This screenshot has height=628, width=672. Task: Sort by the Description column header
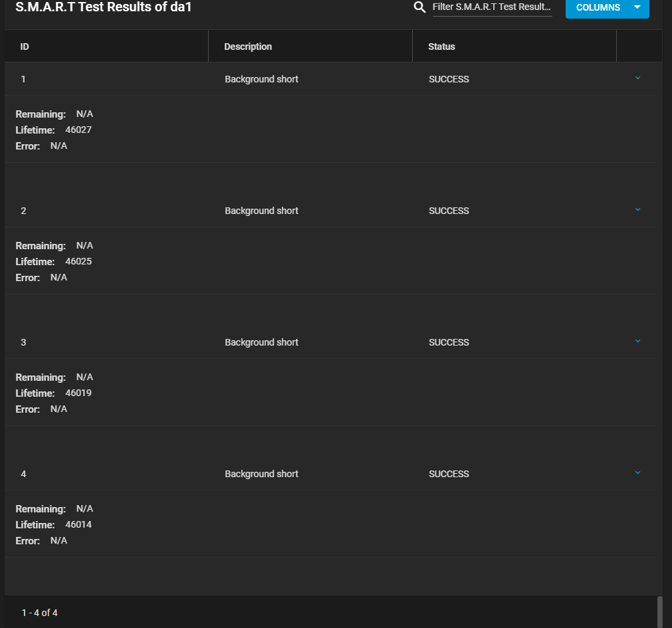pos(248,47)
